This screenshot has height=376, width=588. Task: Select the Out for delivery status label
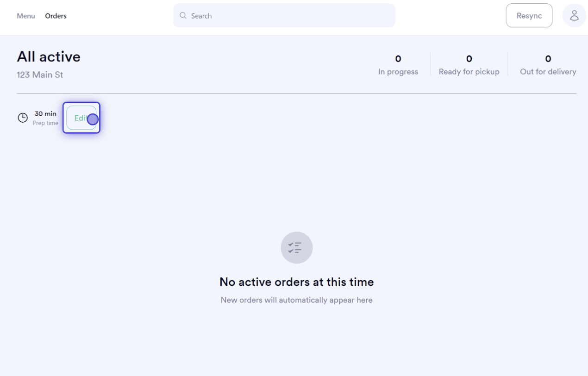tap(548, 72)
